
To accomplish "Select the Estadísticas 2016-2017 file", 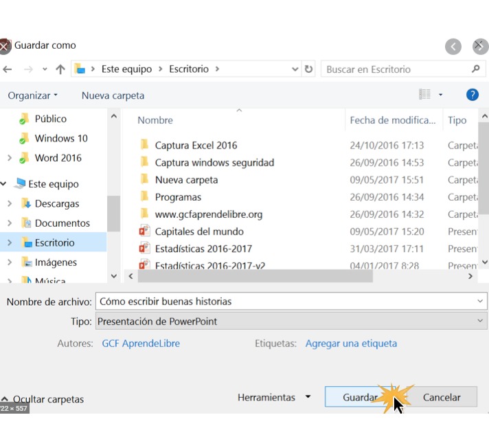I will [203, 249].
